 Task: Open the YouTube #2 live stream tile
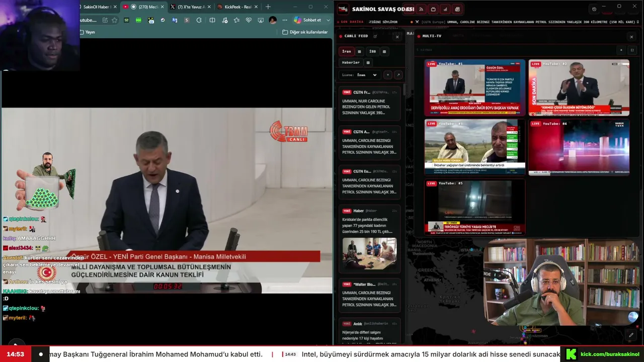point(579,87)
